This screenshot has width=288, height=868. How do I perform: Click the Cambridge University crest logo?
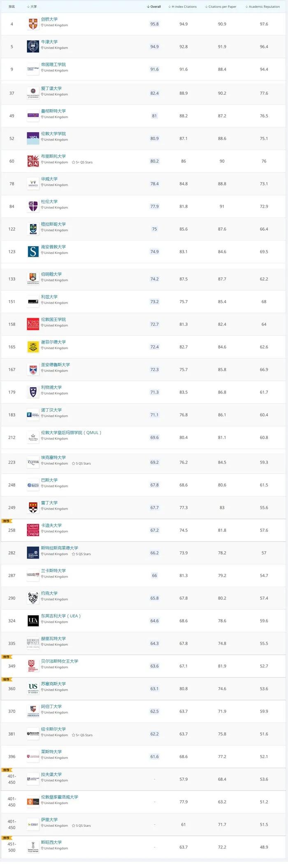coord(33,24)
